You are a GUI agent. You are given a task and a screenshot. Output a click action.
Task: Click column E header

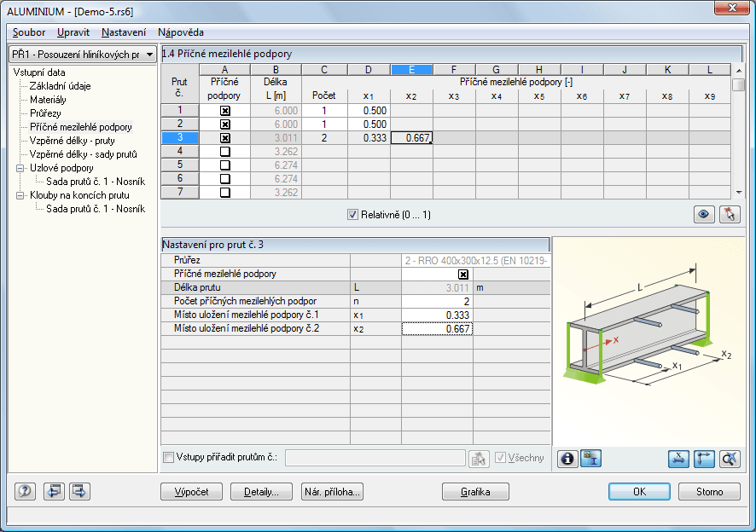click(x=411, y=69)
